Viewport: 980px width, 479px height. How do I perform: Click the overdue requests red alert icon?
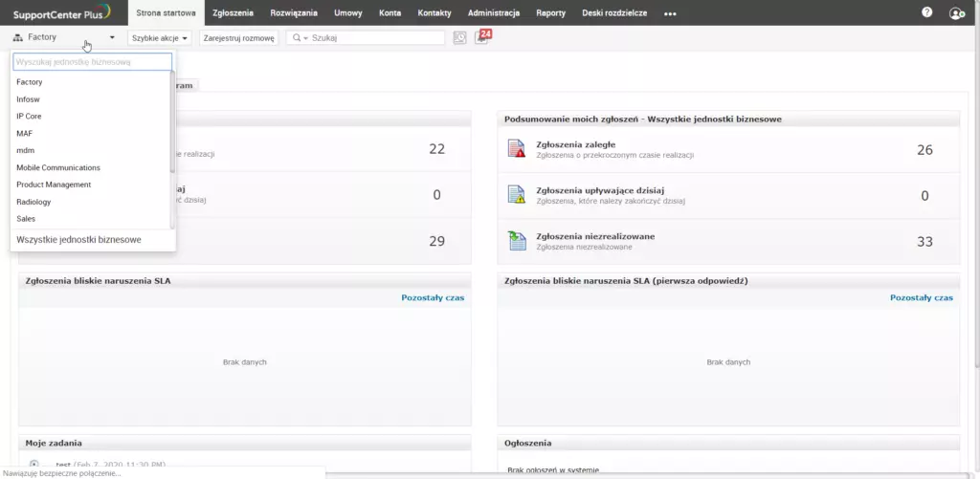(x=516, y=149)
